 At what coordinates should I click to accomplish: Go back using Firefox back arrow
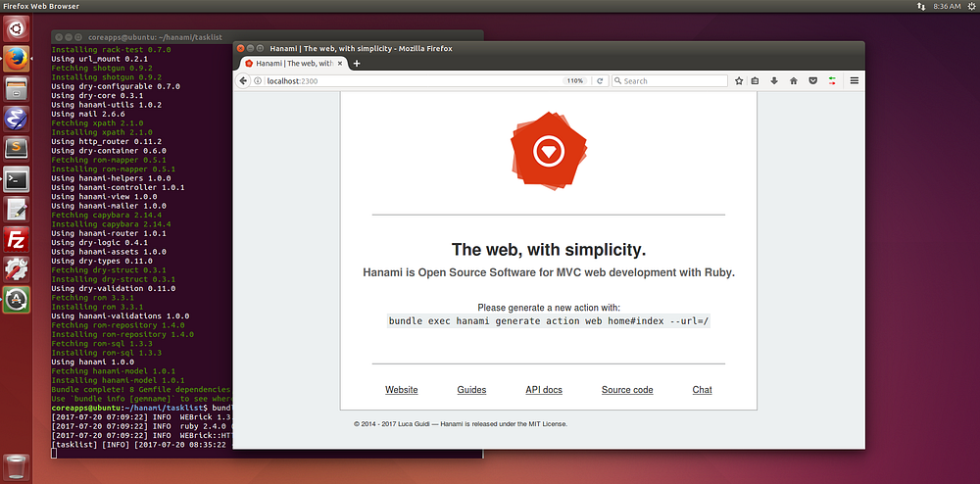tap(244, 80)
